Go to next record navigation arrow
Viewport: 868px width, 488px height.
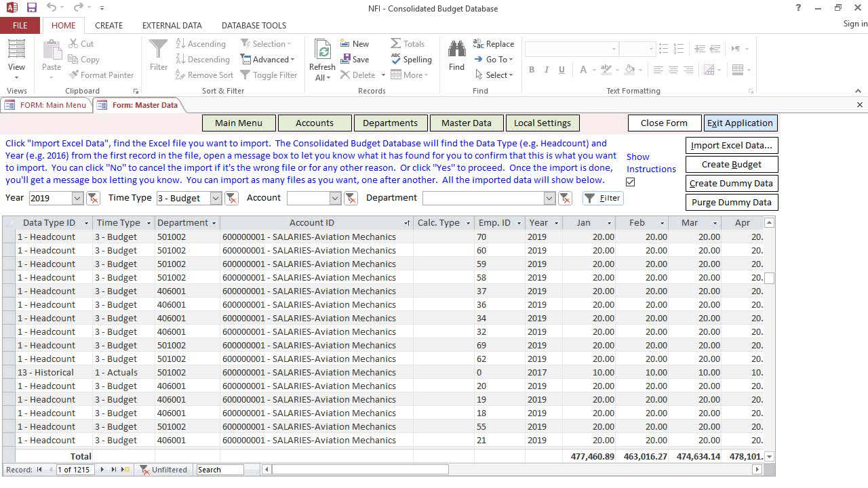click(x=102, y=470)
